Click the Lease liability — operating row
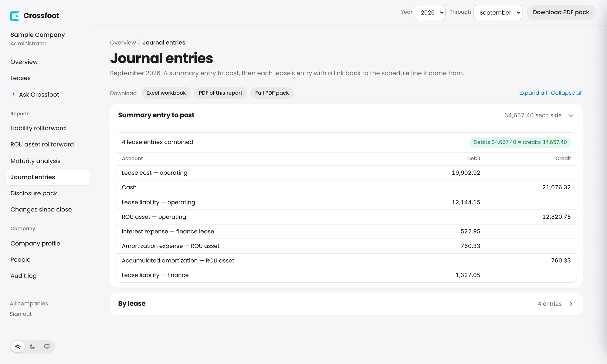 tap(346, 202)
